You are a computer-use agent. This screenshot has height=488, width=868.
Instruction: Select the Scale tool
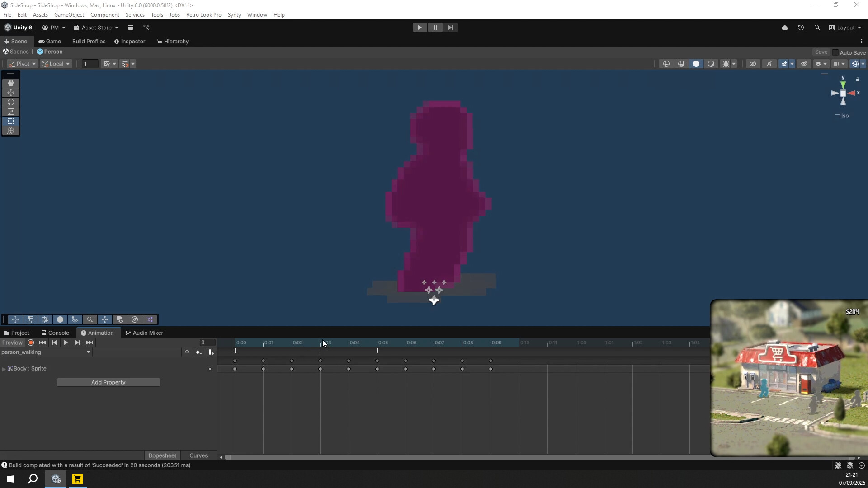point(11,112)
